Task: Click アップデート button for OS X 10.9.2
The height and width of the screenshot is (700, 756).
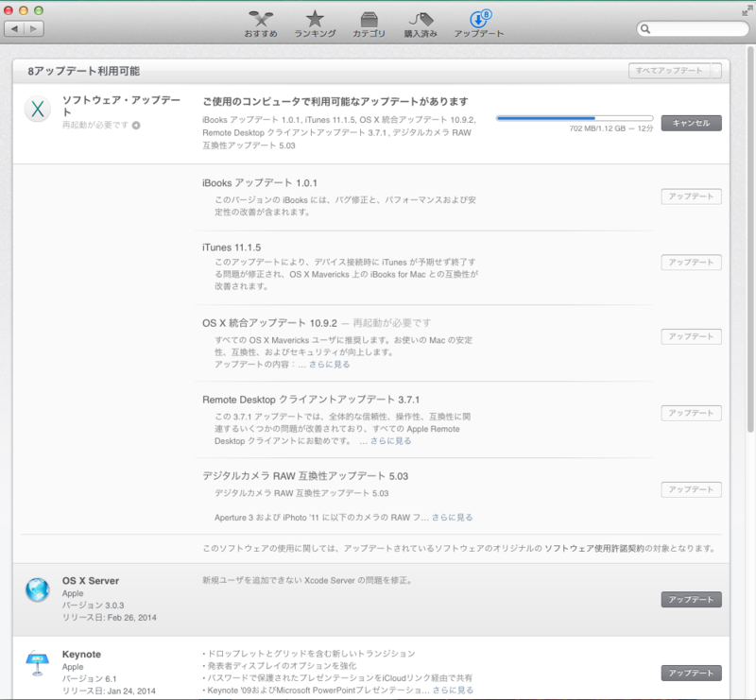Action: pyautogui.click(x=692, y=336)
